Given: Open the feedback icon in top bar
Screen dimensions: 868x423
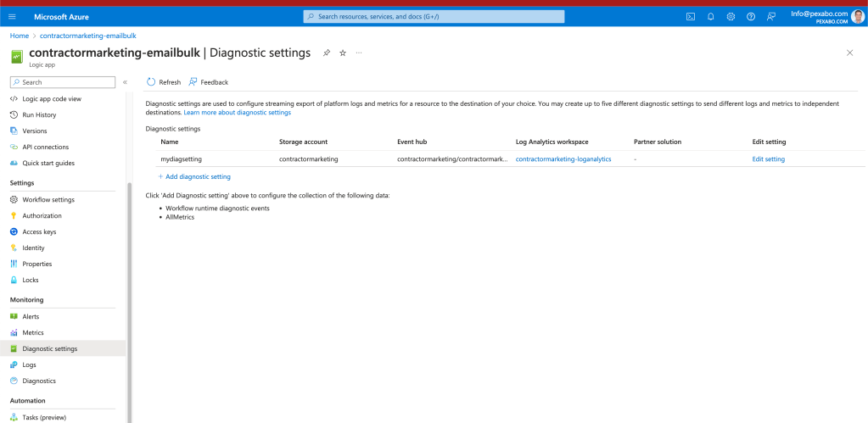Looking at the screenshot, I should point(770,17).
